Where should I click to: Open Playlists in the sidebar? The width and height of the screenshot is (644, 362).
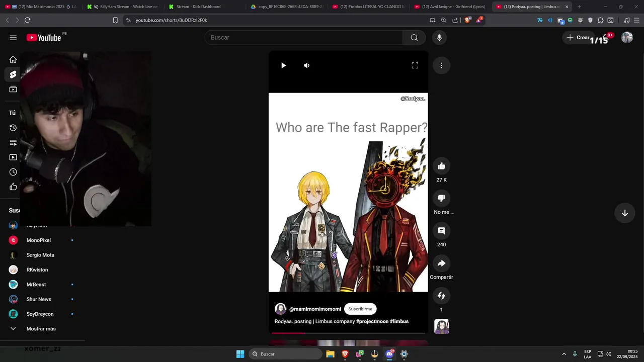point(13,143)
